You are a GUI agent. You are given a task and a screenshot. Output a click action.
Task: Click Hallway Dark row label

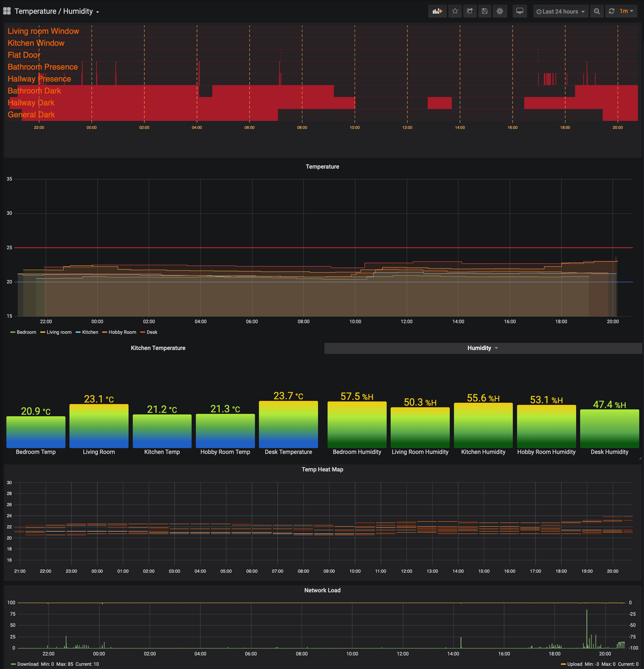pyautogui.click(x=31, y=103)
